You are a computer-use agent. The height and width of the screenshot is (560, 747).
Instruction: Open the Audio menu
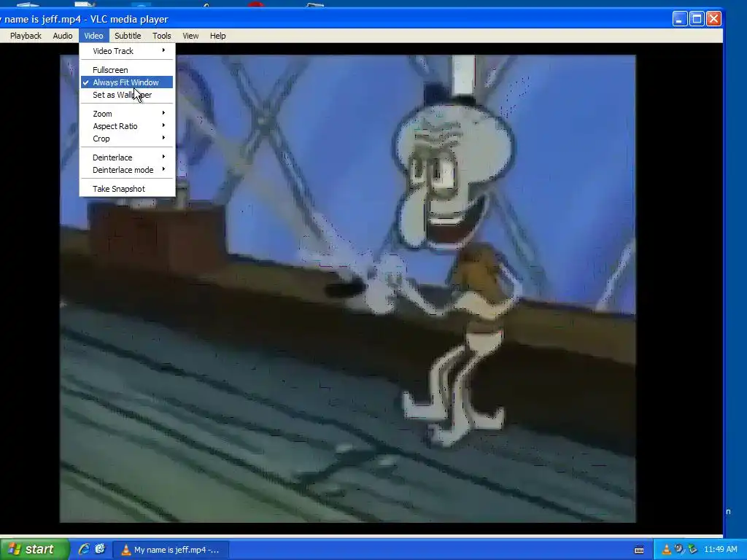tap(63, 36)
